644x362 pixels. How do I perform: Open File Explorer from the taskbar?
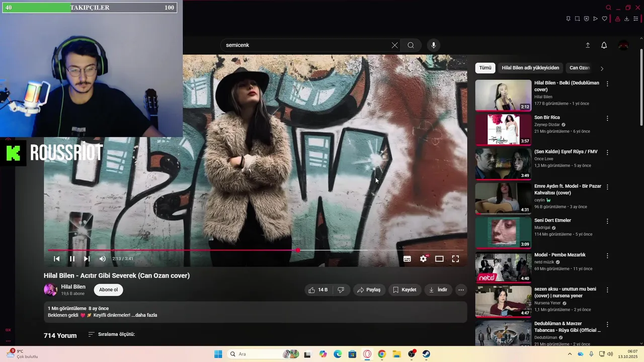[x=396, y=354]
